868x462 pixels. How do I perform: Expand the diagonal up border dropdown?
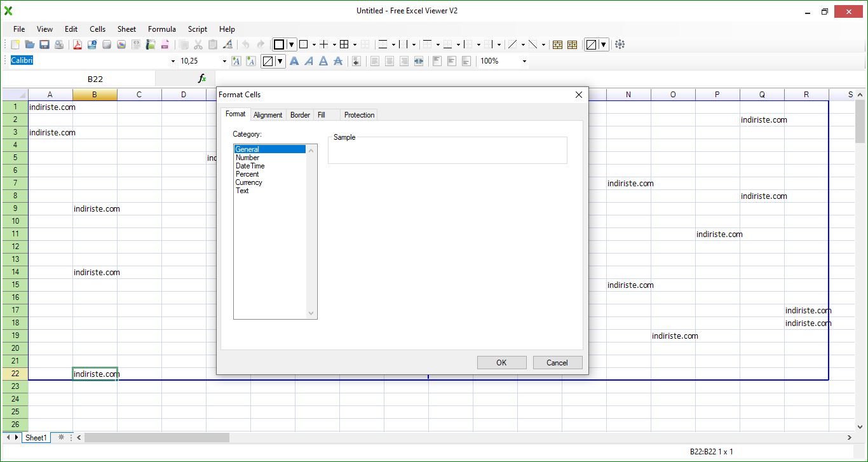coord(522,44)
